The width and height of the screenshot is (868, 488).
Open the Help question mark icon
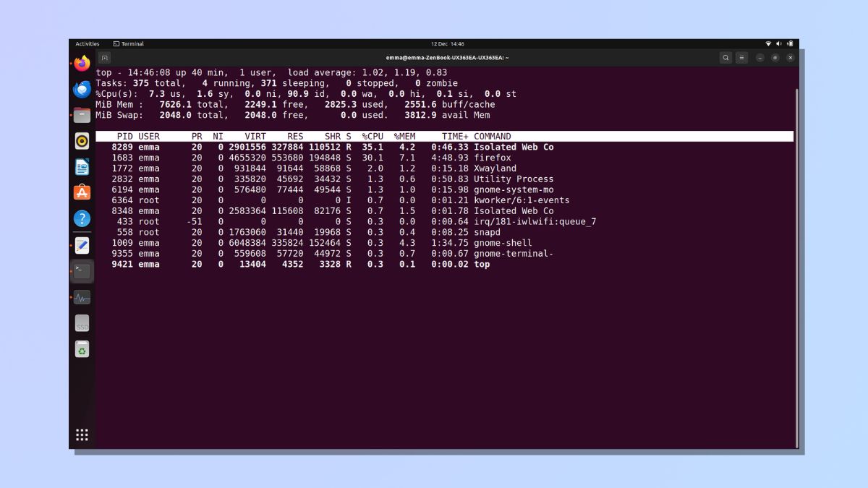[82, 218]
